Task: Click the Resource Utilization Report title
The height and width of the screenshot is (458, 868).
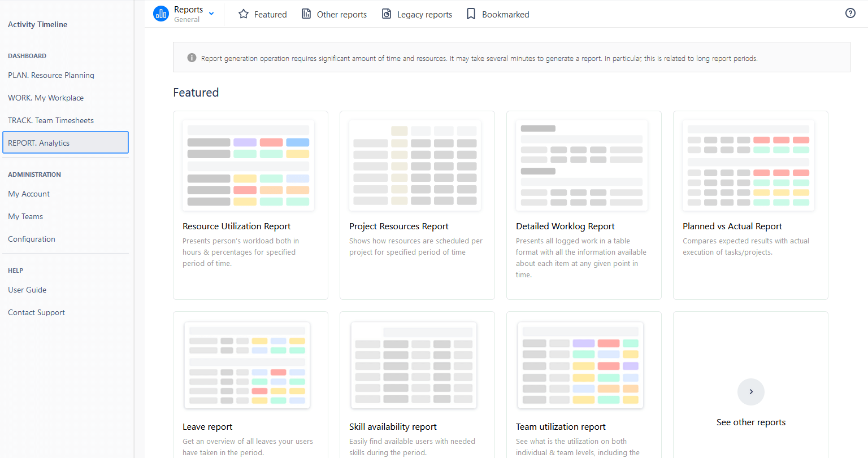Action: coord(236,226)
